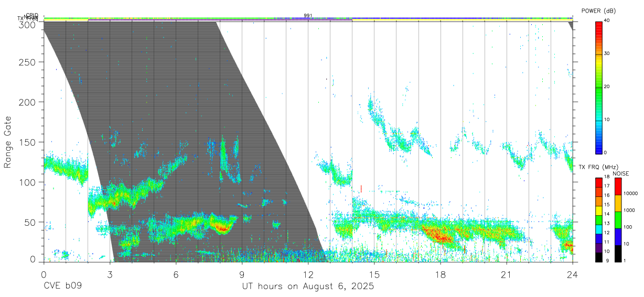Click the TX FRQ frequency color bar

(598, 219)
